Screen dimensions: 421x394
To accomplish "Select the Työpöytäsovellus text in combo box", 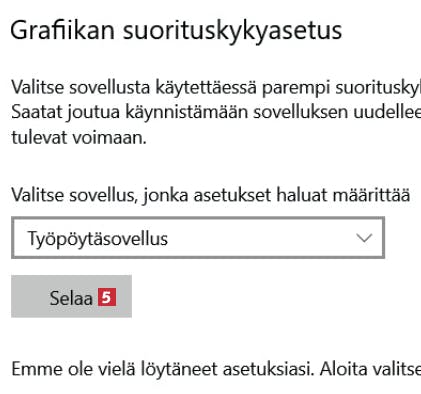I will (98, 239).
